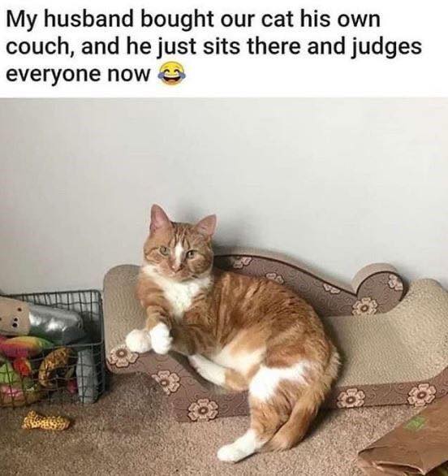448x476 pixels.
Task: Click the cat's left pink ear
Action: point(160,218)
